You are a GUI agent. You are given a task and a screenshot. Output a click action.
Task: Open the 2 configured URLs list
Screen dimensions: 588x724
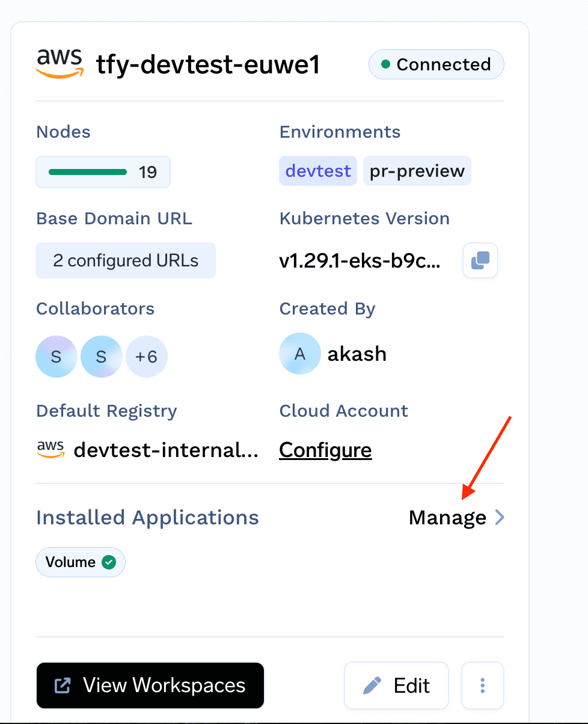tap(126, 260)
